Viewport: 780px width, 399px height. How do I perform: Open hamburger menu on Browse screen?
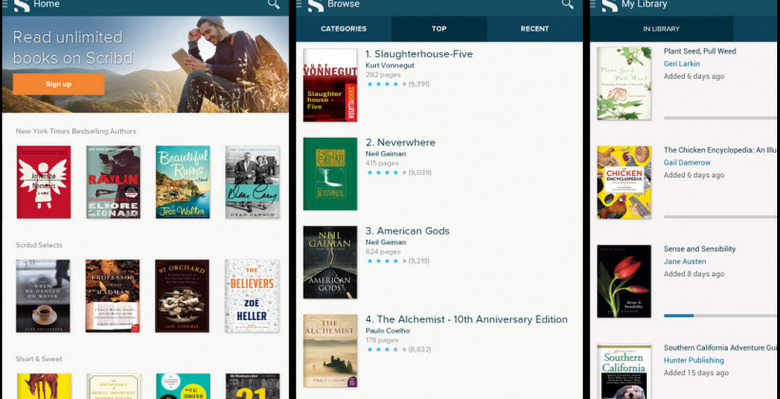tap(299, 4)
